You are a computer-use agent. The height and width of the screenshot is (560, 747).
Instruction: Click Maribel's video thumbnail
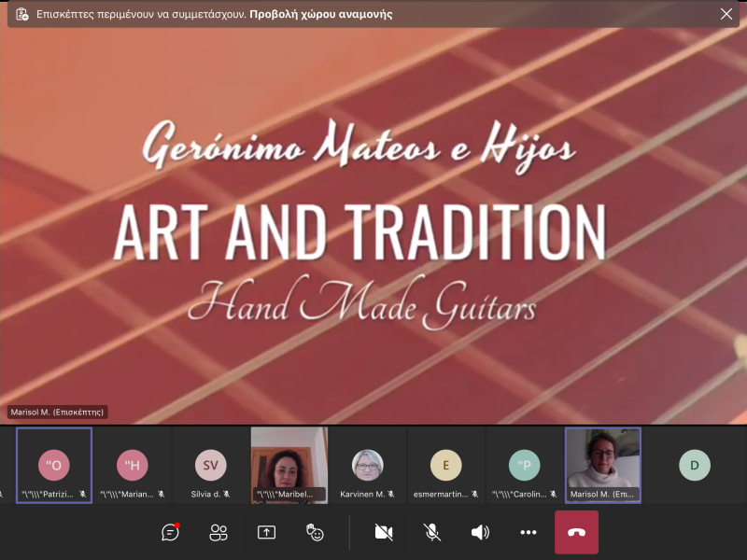tap(289, 465)
